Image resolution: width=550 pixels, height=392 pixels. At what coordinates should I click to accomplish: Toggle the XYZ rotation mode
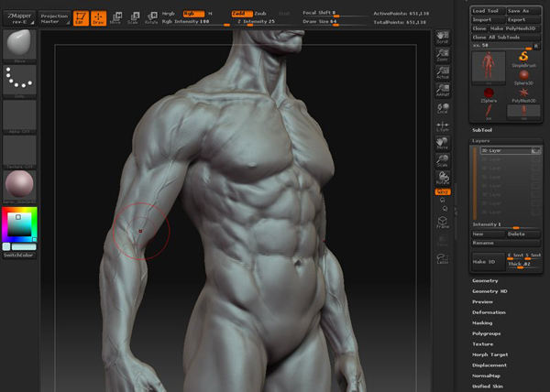[443, 192]
